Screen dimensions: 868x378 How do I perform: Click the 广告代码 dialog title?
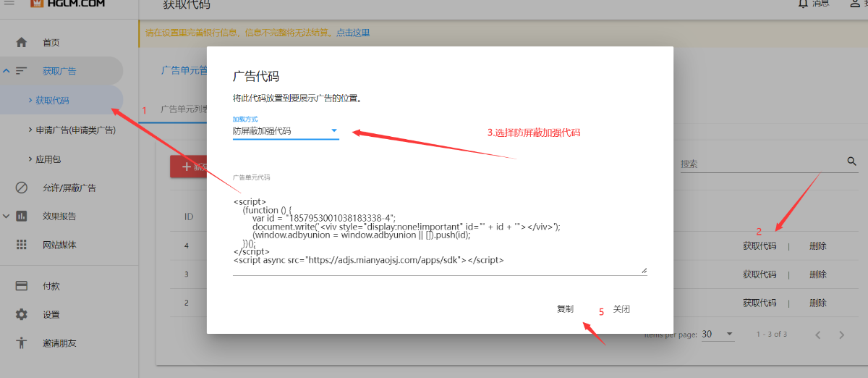click(256, 76)
